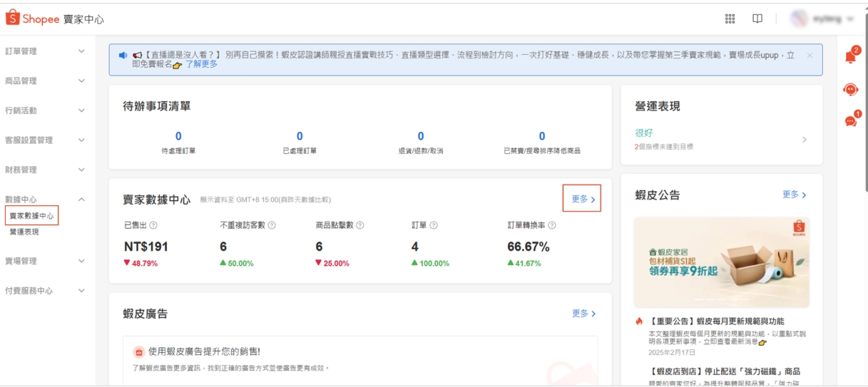Viewport: 868px width, 387px height.
Task: Open the 蝦皮家居 packaging promo image
Action: [x=721, y=263]
